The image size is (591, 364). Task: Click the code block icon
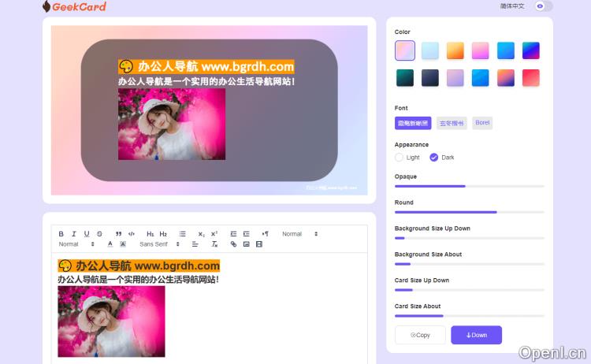(x=132, y=234)
